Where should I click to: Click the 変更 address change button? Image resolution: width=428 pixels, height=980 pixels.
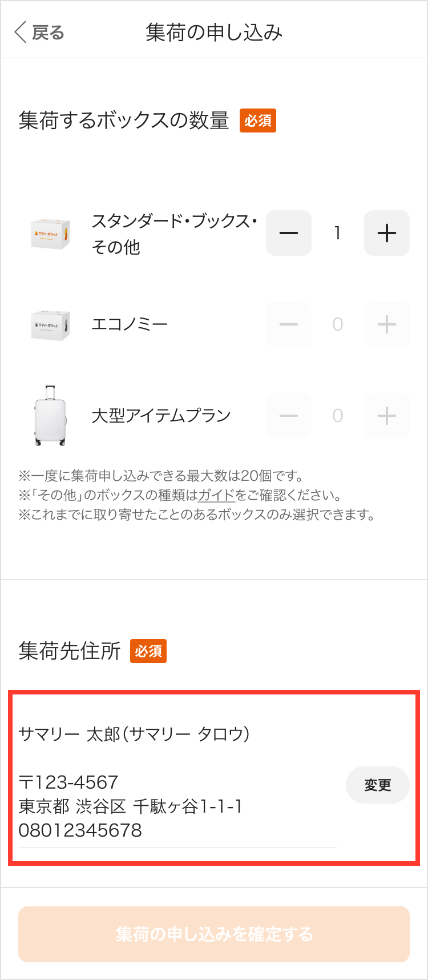click(x=378, y=785)
